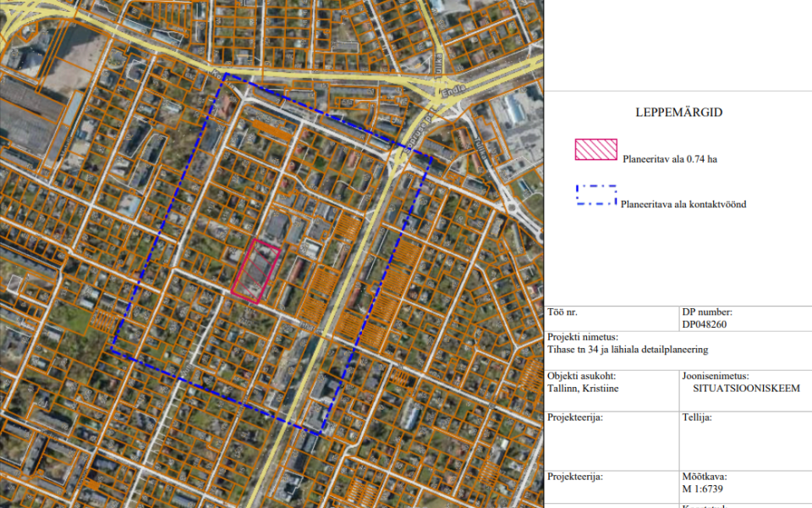Viewport: 812px width, 508px height.
Task: Click the LEPPEMÄRGID legend heading
Action: 678,113
